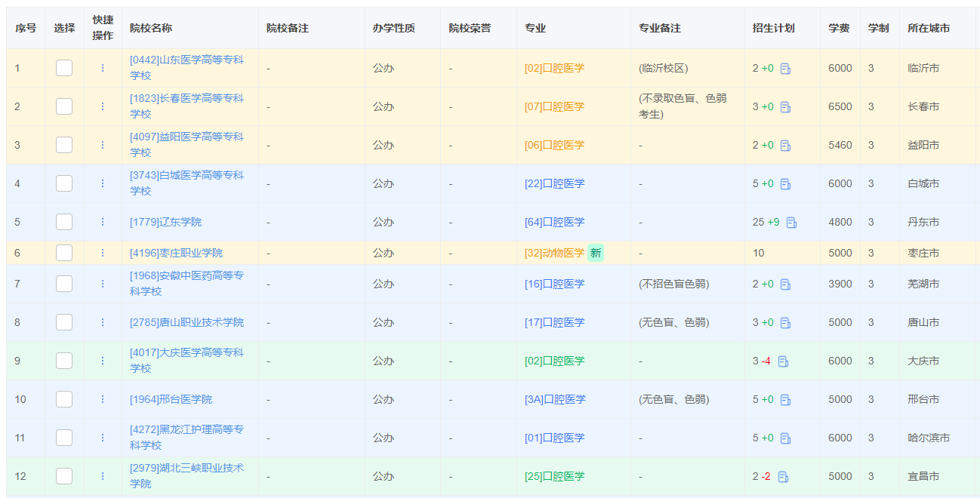980x498 pixels.
Task: Select the checkbox for 辽东学院
Action: (x=63, y=222)
